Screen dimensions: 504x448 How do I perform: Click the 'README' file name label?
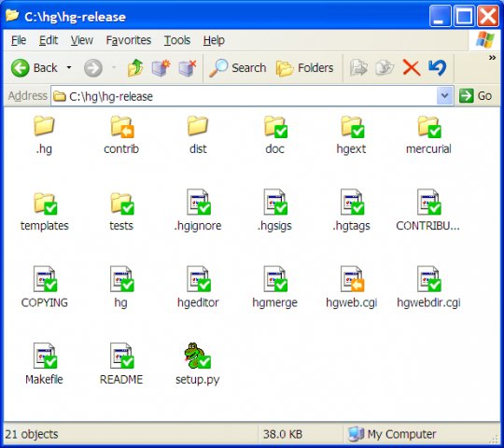[121, 380]
